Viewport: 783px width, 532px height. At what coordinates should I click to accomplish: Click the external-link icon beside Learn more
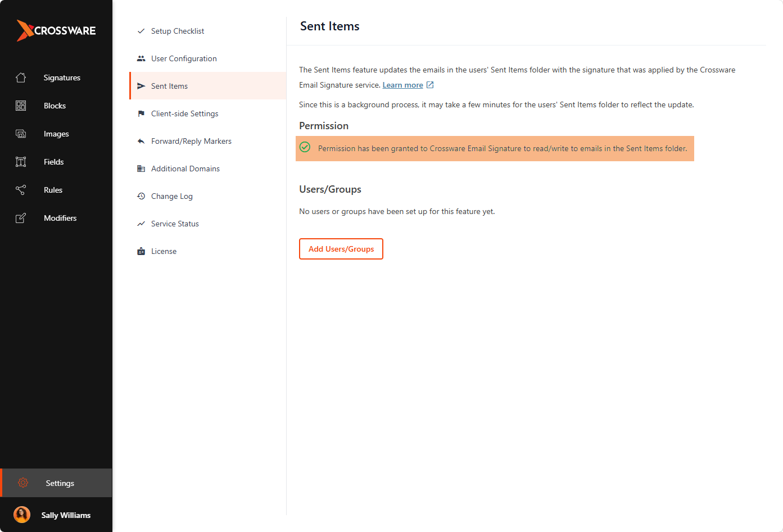click(x=430, y=85)
